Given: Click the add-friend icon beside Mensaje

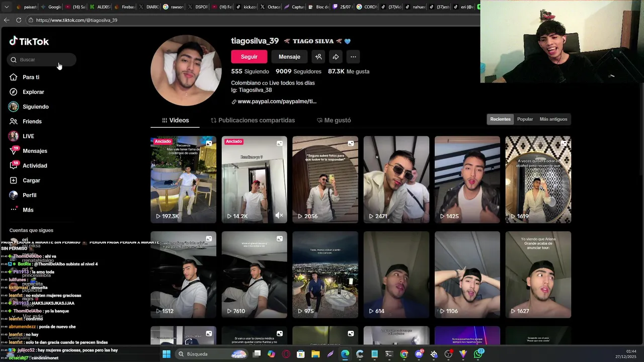Looking at the screenshot, I should [318, 57].
